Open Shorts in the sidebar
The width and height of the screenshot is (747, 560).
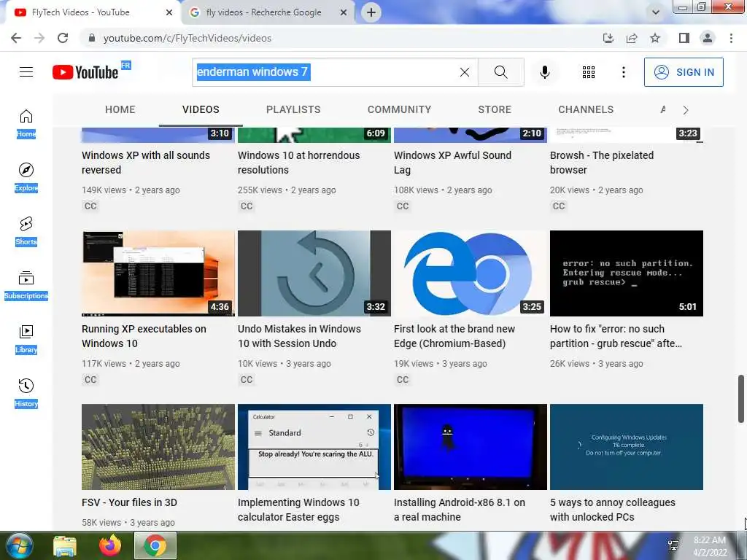coord(26,231)
